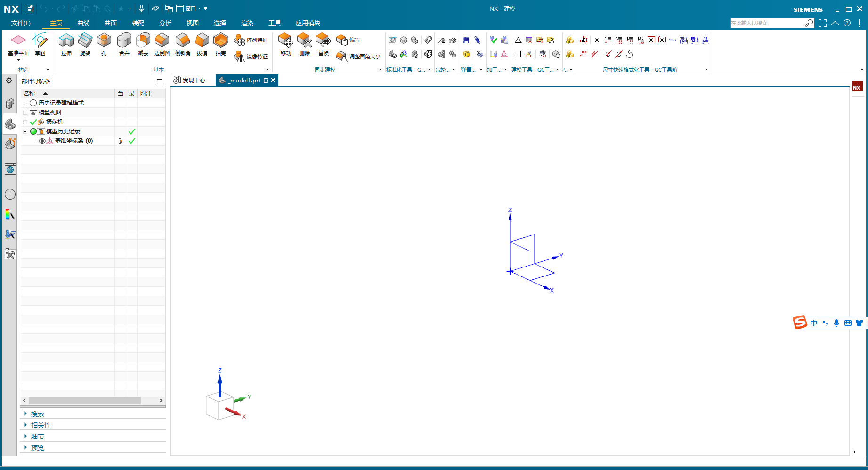The image size is (868, 470).
Task: Expand the 模型视图 tree node
Action: [25, 113]
